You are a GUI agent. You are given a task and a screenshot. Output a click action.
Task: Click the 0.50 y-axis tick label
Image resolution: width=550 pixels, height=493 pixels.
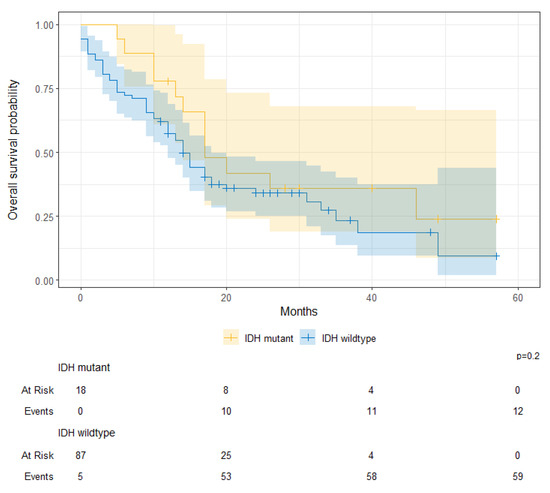coord(45,153)
